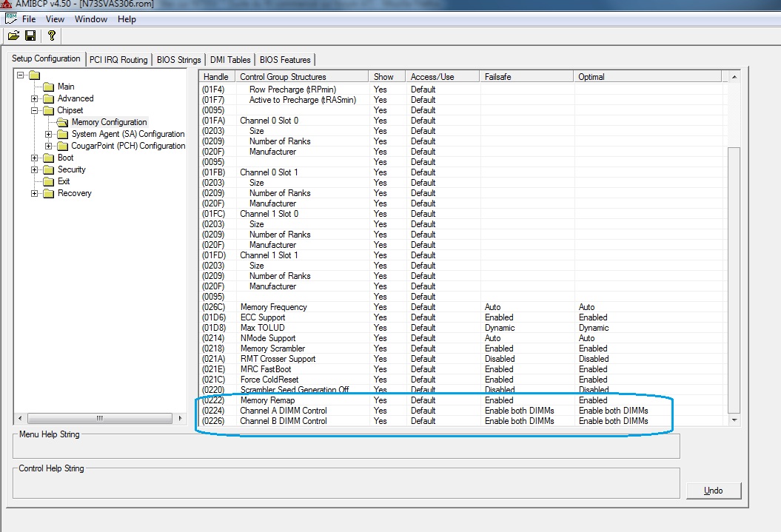The width and height of the screenshot is (781, 532).
Task: Click the Undo button
Action: 713,491
